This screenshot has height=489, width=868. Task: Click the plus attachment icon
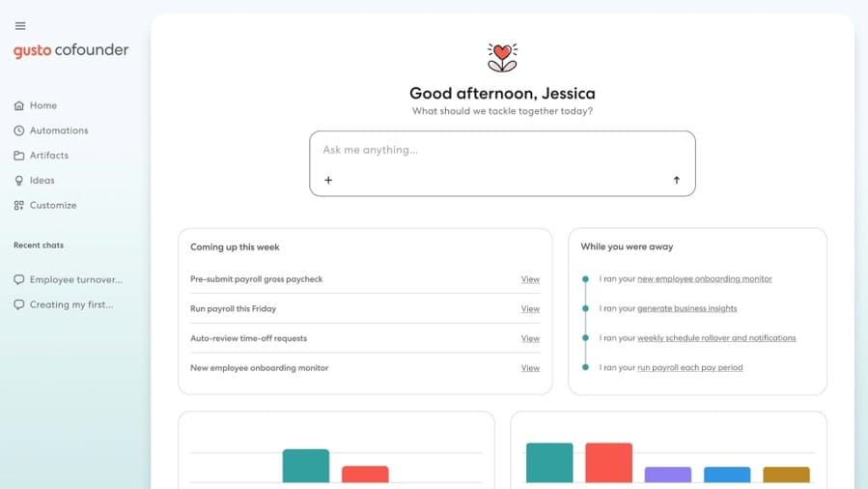click(328, 180)
